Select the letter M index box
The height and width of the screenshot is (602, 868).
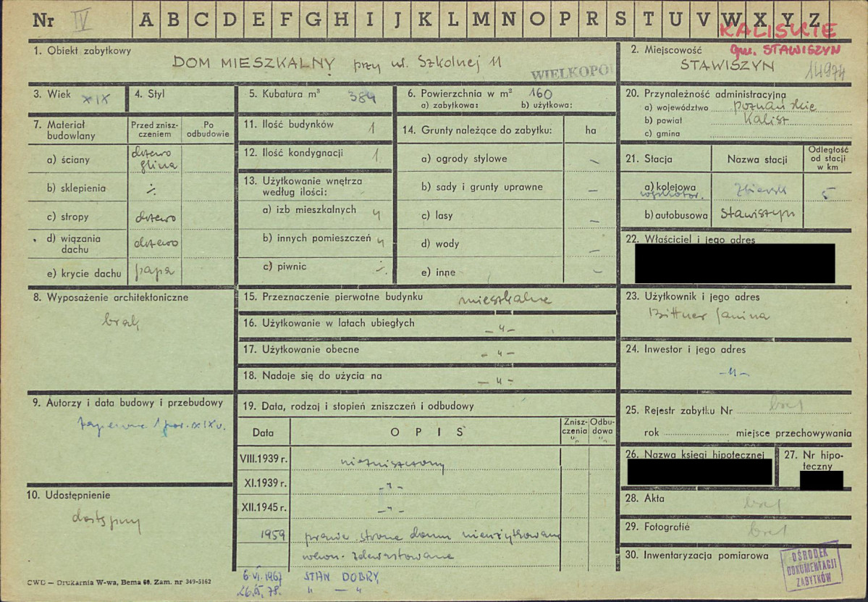tap(481, 20)
